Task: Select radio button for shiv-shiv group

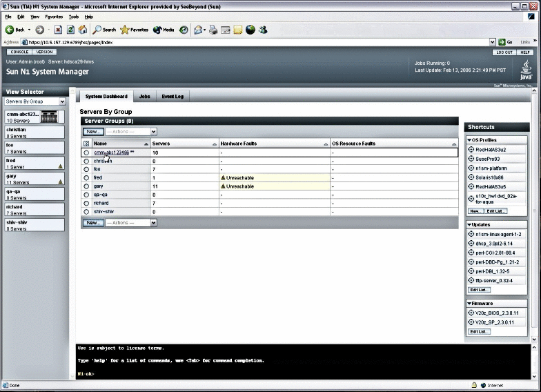Action: 86,211
